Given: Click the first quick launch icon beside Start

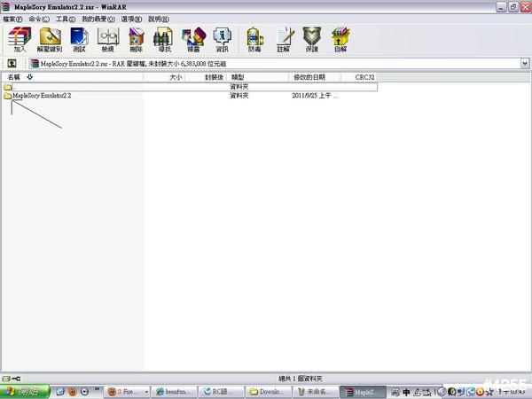Looking at the screenshot, I should coord(60,392).
